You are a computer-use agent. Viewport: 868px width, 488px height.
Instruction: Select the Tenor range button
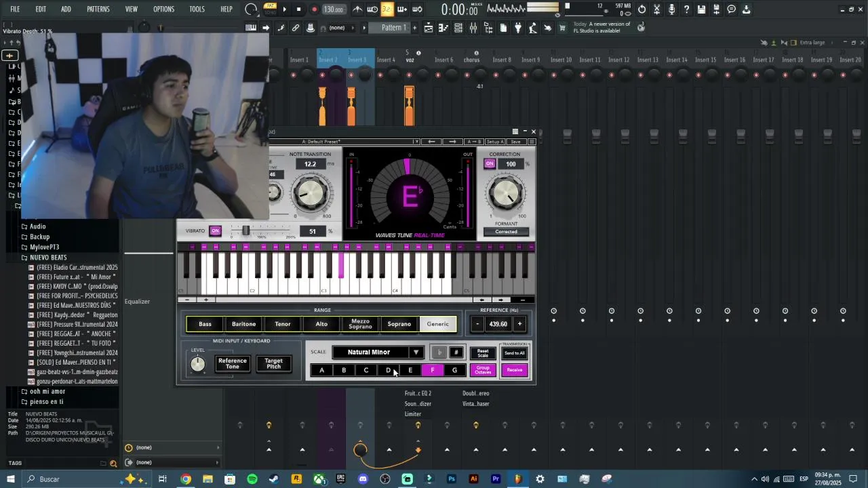point(283,324)
